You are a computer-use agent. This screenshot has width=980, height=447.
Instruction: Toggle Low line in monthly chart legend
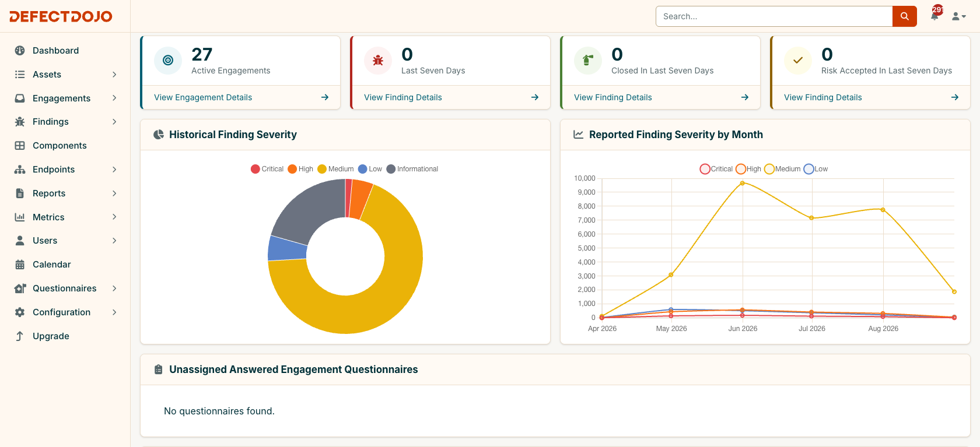pos(815,169)
